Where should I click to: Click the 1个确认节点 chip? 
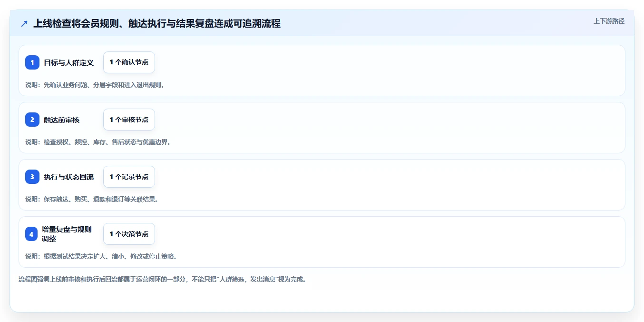tap(129, 62)
